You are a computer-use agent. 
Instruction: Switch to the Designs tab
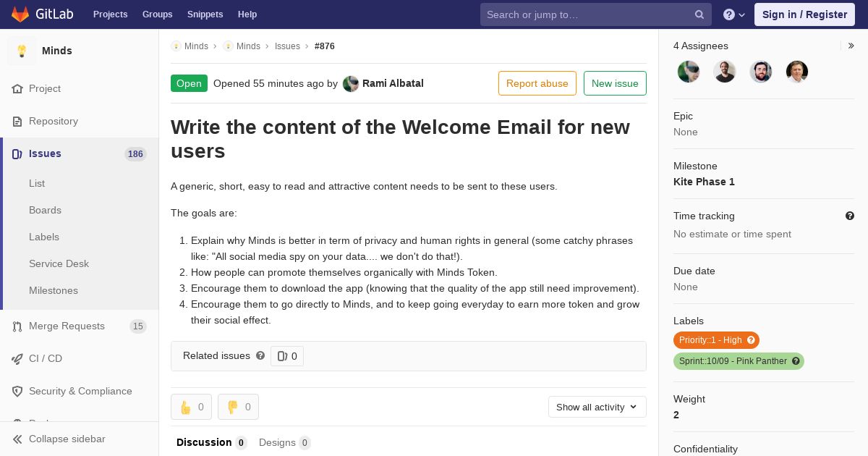click(x=285, y=442)
